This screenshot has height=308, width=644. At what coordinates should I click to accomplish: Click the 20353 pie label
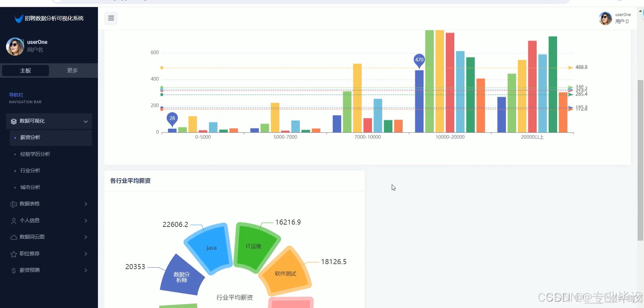tap(135, 267)
